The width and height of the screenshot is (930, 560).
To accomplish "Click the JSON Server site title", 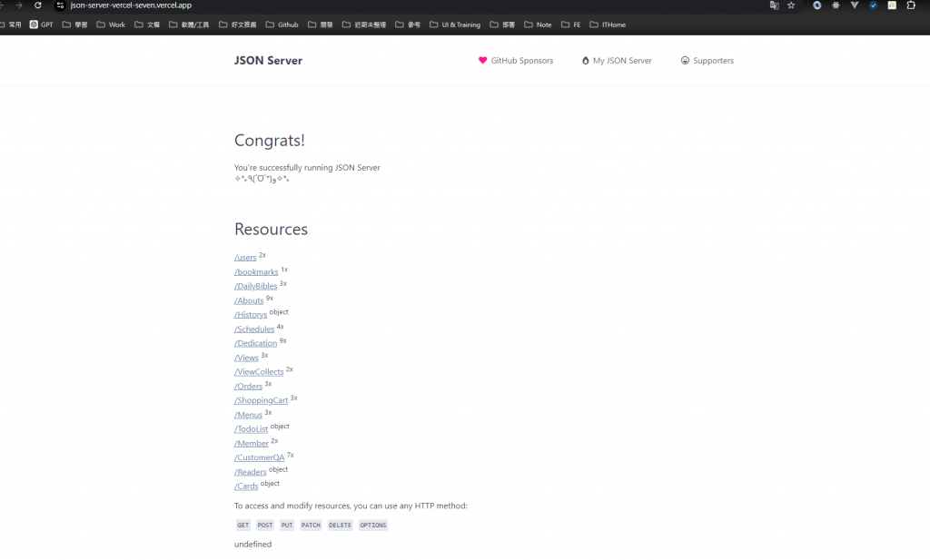I will pos(268,61).
